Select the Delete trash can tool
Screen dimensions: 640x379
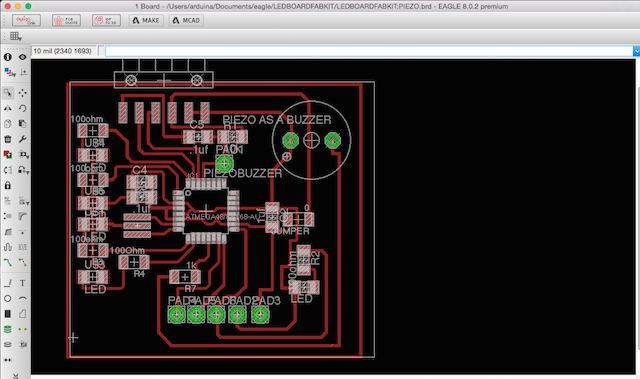pos(8,139)
